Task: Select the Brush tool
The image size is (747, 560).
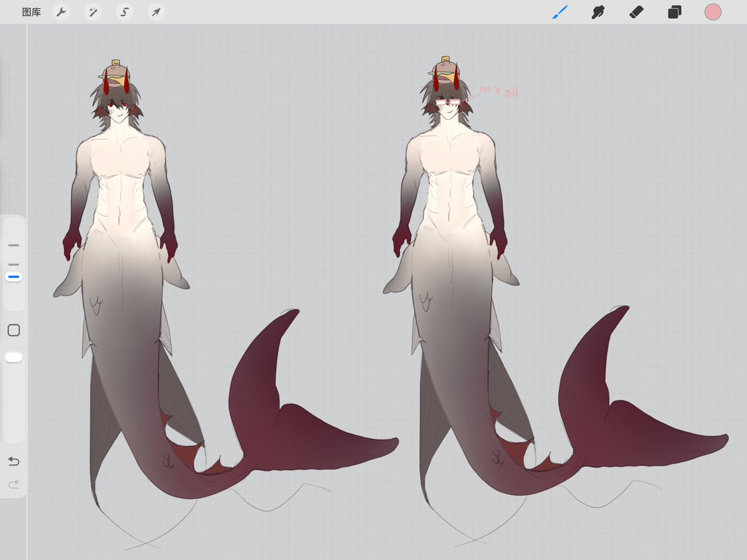Action: 559,11
